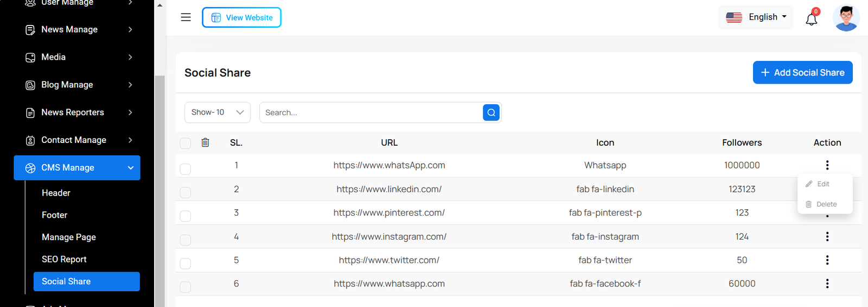Click the trash bulk delete icon
This screenshot has height=307, width=868.
click(205, 142)
